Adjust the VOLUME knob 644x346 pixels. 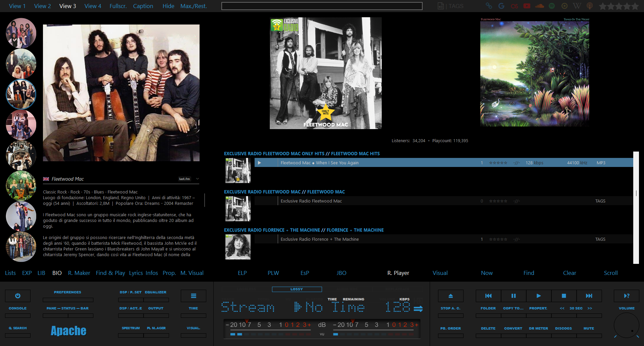tap(627, 325)
